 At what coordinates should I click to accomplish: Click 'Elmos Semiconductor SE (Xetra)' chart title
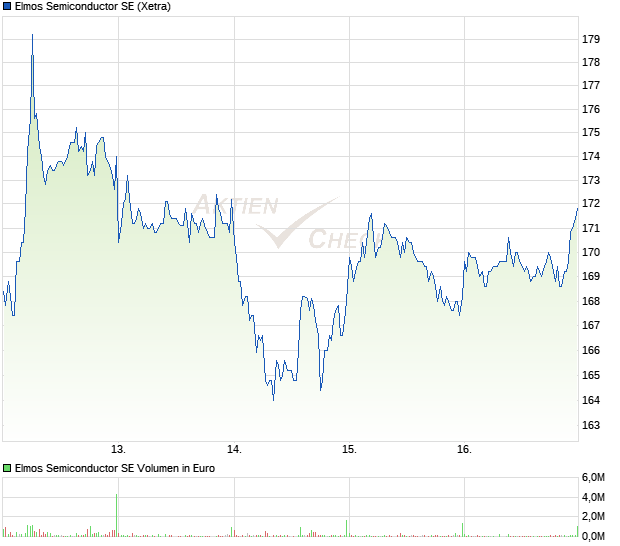pos(93,6)
